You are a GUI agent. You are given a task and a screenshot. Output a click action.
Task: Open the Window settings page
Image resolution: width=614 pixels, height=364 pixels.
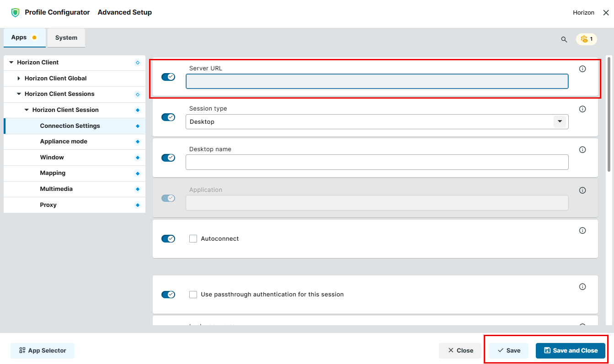(x=75, y=158)
